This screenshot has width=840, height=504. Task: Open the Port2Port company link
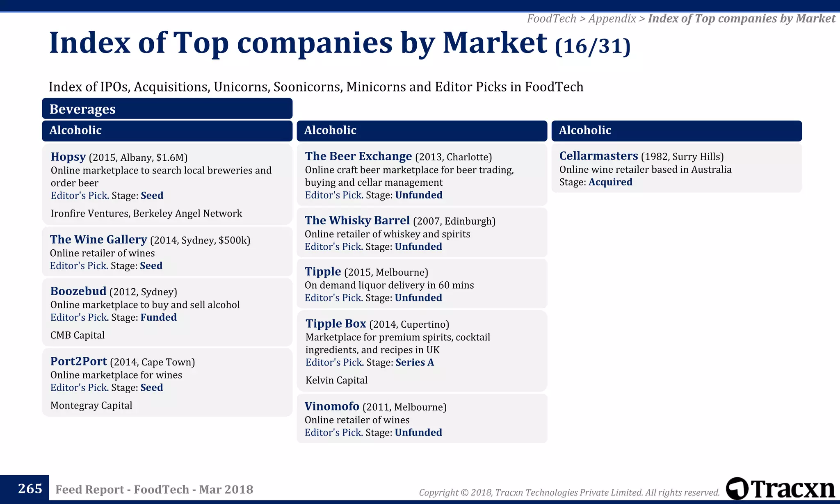(79, 361)
